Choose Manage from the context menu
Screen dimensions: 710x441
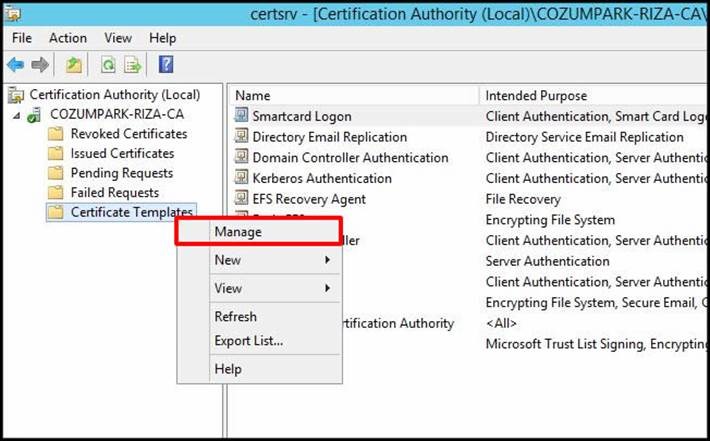click(259, 231)
